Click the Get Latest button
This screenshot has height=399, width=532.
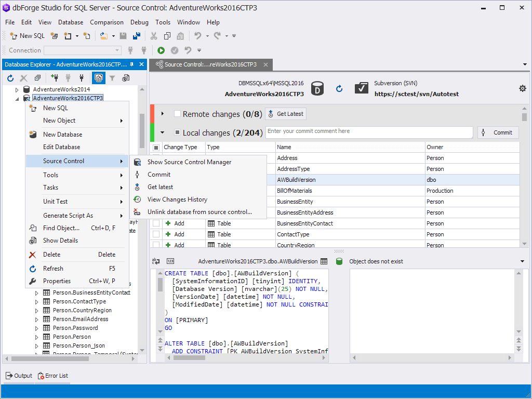[286, 114]
